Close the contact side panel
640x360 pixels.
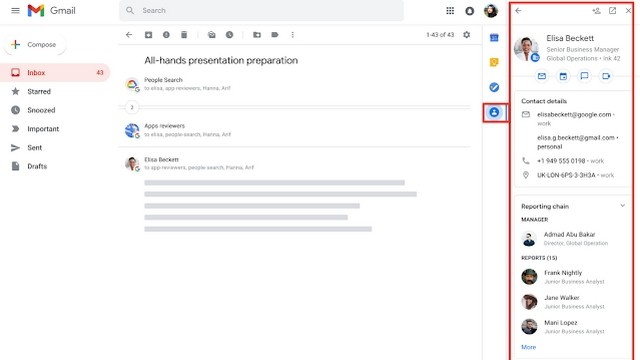click(628, 11)
